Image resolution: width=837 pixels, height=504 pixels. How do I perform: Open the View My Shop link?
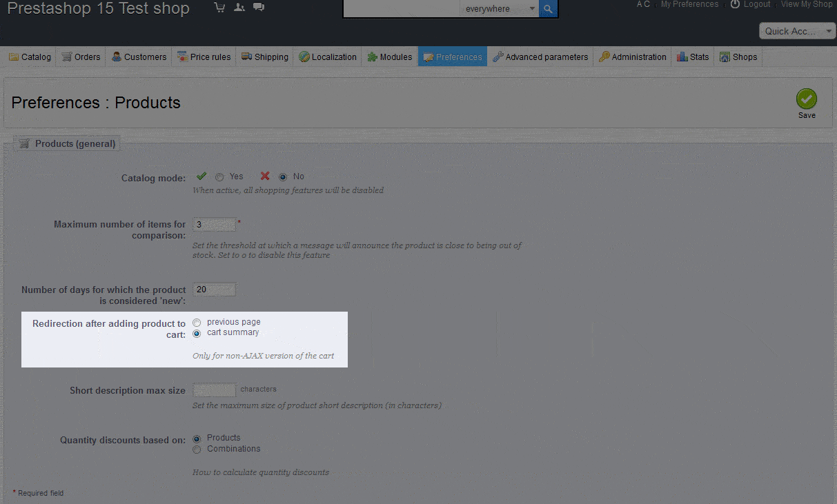pyautogui.click(x=806, y=4)
